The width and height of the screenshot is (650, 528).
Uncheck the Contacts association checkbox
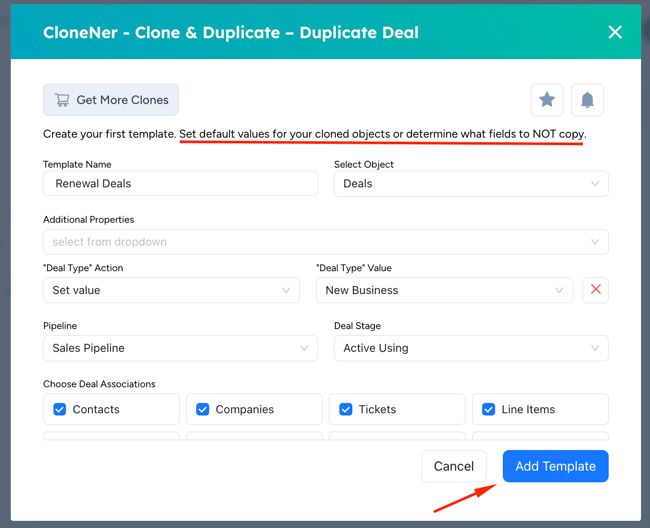pos(60,409)
